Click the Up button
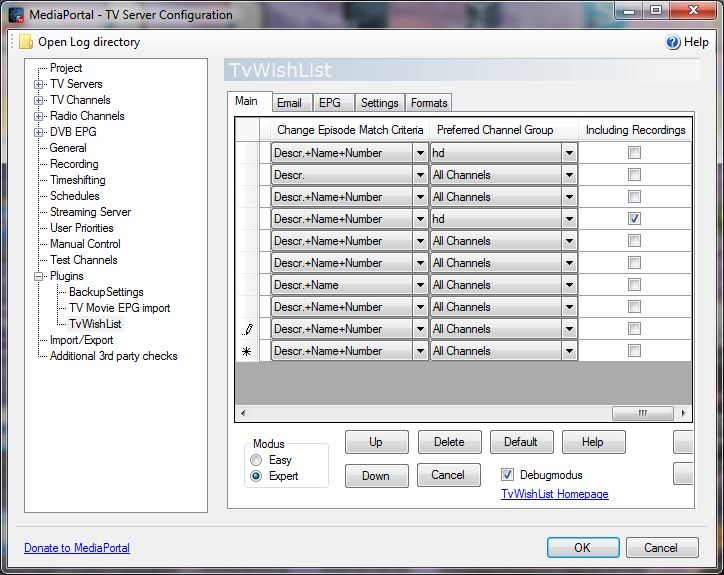724x575 pixels. tap(376, 442)
